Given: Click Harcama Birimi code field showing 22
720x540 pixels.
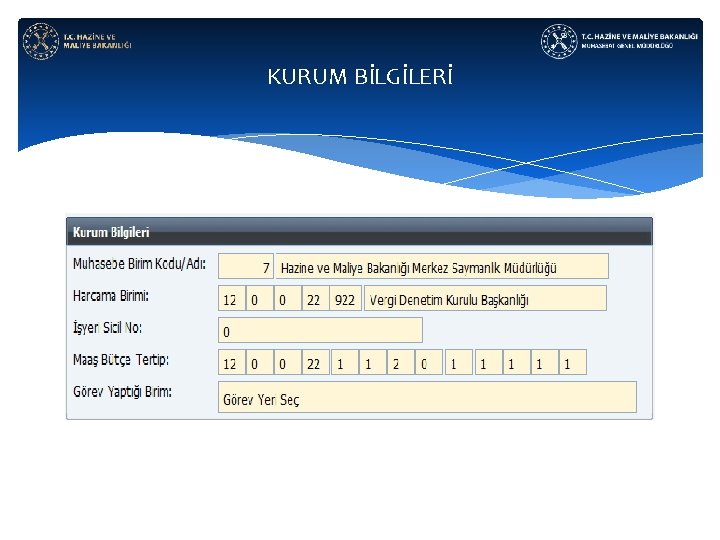Looking at the screenshot, I should pyautogui.click(x=315, y=298).
